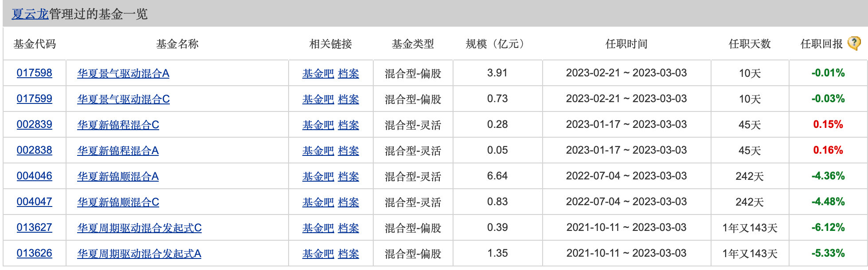Open fund code 013627

pyautogui.click(x=34, y=228)
